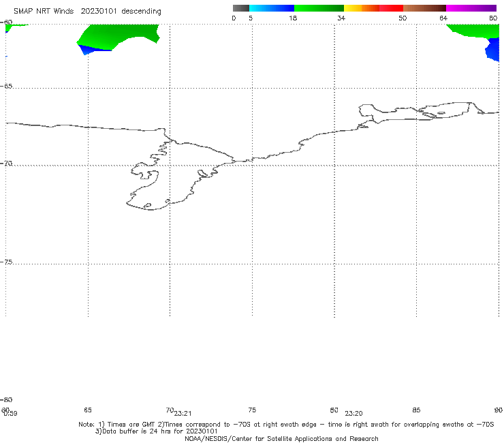Viewport: 504px width, 443px height.
Task: Click the color bar label '34'
Action: tap(341, 18)
